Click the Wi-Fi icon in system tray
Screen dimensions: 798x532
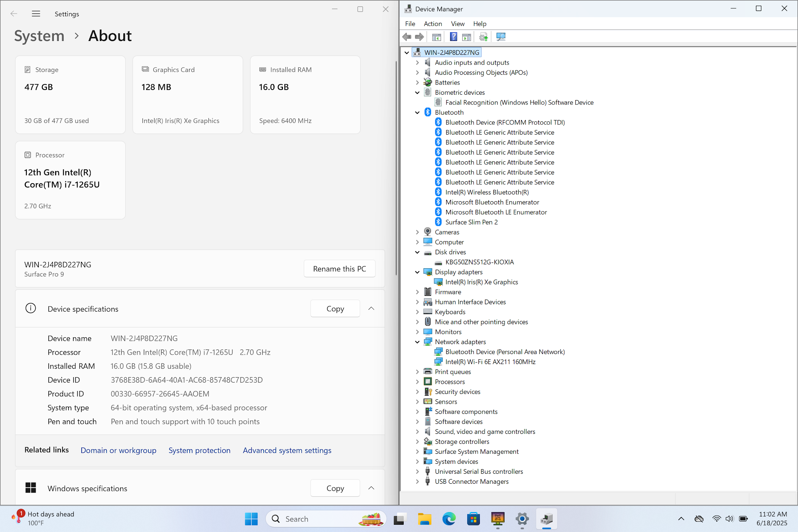(x=716, y=519)
